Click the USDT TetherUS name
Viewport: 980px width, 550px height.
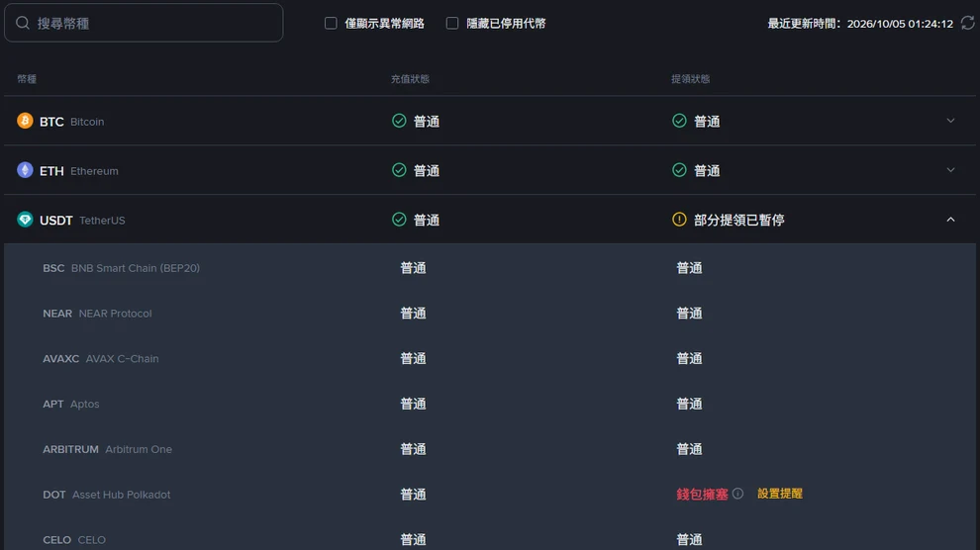(82, 220)
